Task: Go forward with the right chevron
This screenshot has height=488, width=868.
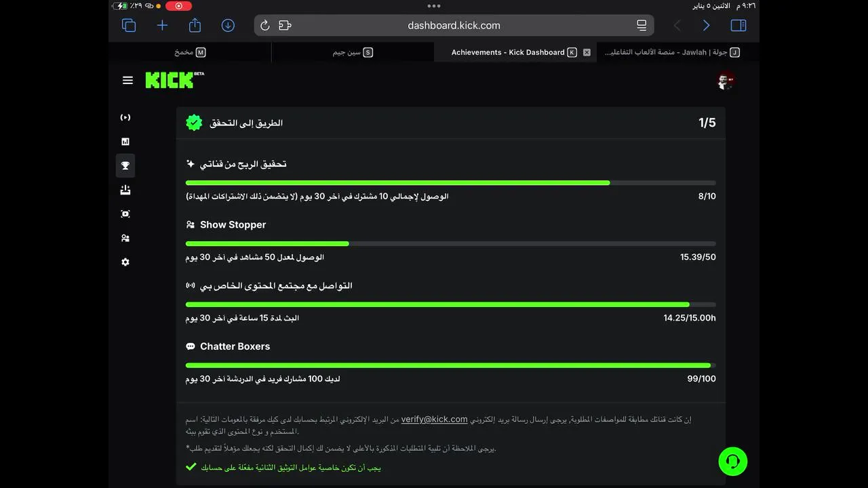Action: click(707, 26)
